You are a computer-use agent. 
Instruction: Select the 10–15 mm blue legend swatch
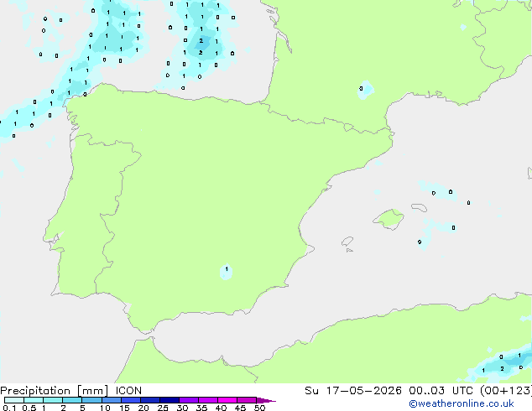[112, 400]
